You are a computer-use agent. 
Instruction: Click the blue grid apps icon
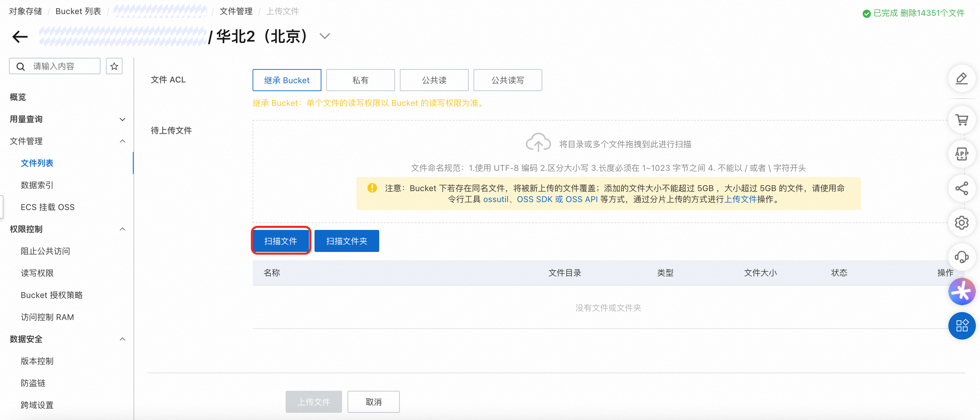(x=961, y=325)
